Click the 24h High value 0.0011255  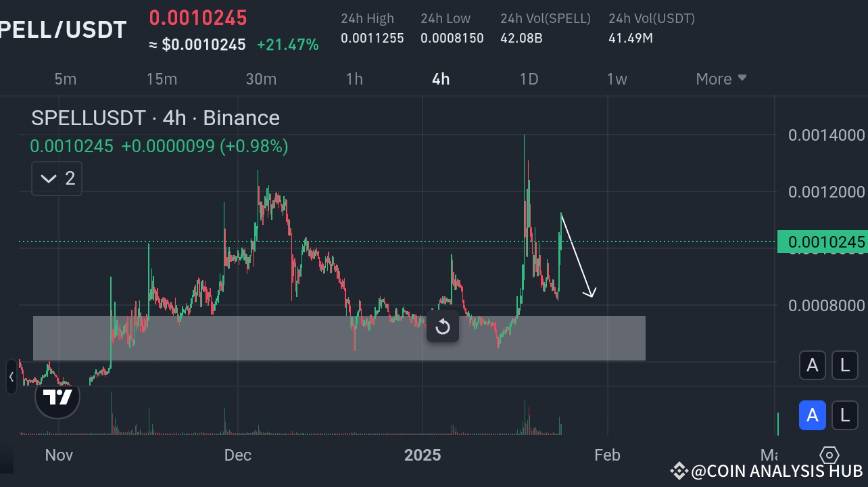point(372,38)
